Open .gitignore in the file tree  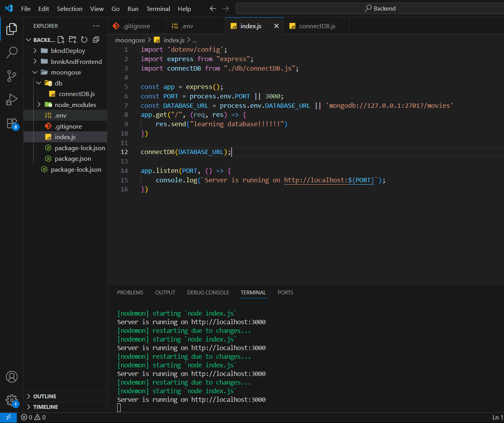(x=65, y=126)
